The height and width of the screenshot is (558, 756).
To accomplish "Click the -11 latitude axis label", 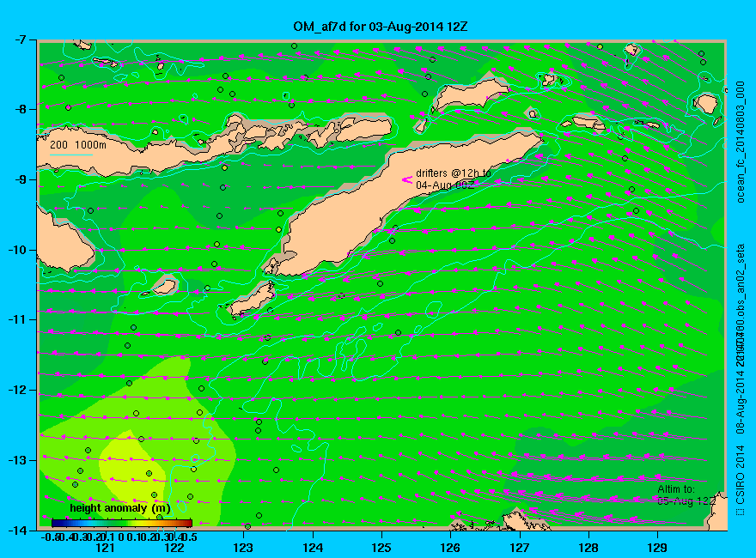I will click(17, 319).
